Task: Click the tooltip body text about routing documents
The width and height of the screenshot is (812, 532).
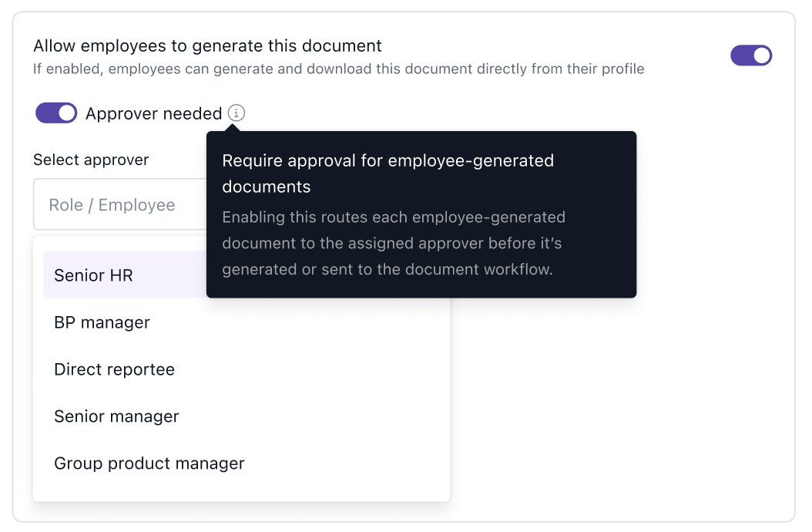Action: pos(394,244)
